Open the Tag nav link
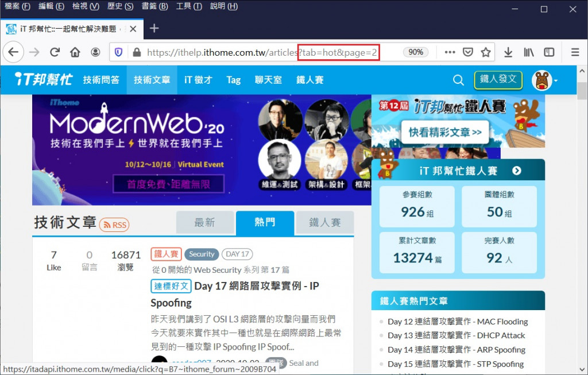 point(234,80)
